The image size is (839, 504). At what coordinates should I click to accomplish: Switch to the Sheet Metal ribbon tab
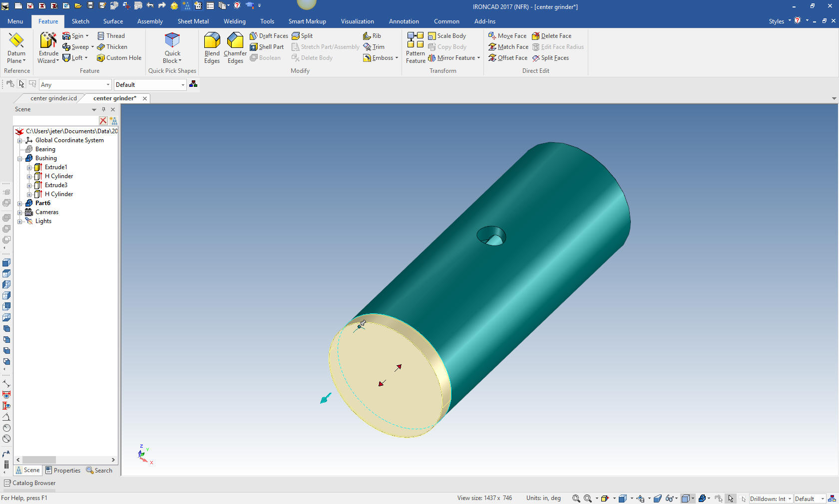(193, 21)
